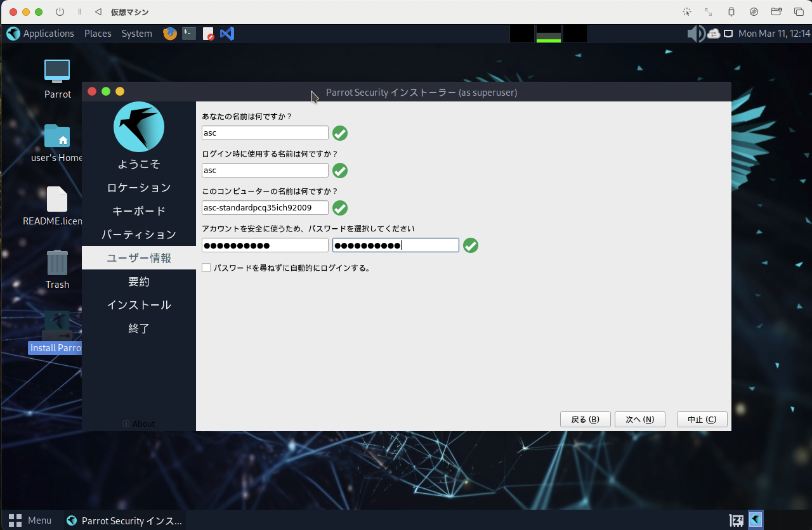Click the bottom panel Parrot workspace icon
812x530 pixels.
[755, 520]
